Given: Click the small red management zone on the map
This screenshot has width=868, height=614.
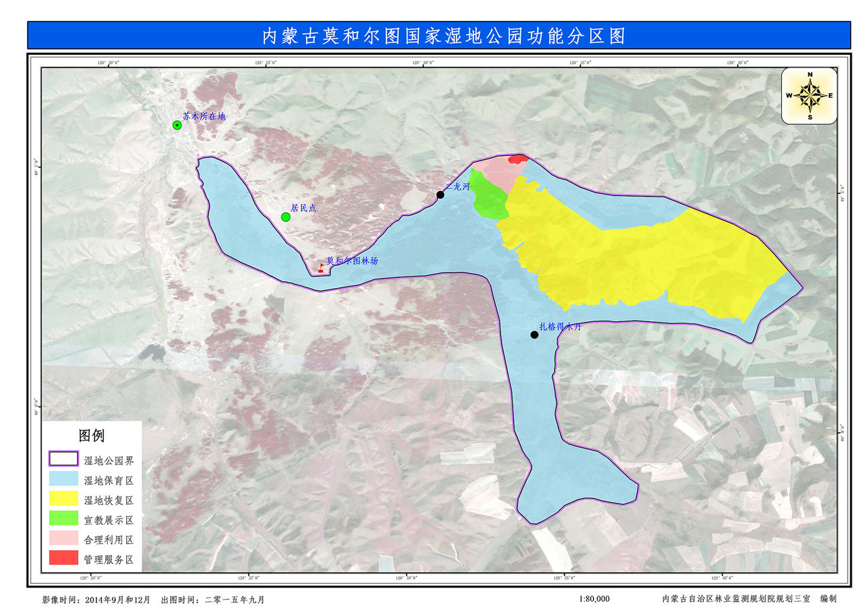Looking at the screenshot, I should coord(518,159).
